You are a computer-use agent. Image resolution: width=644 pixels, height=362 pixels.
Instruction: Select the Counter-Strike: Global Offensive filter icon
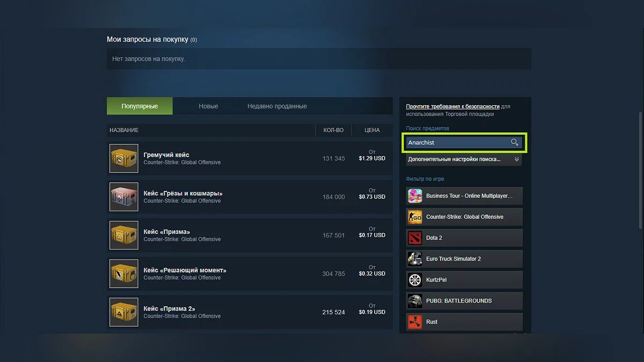pos(415,217)
